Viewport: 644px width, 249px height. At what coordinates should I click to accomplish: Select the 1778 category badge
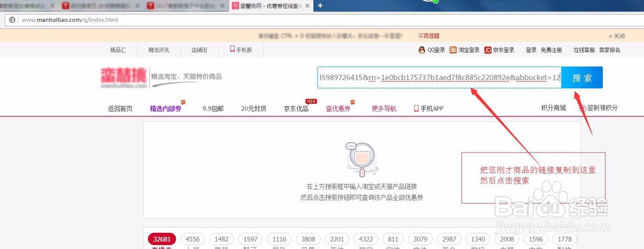pos(565,239)
